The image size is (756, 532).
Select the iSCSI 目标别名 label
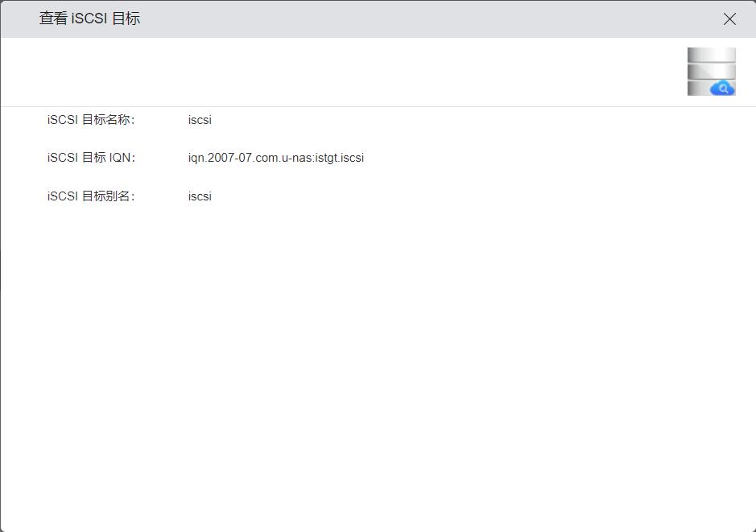point(91,196)
